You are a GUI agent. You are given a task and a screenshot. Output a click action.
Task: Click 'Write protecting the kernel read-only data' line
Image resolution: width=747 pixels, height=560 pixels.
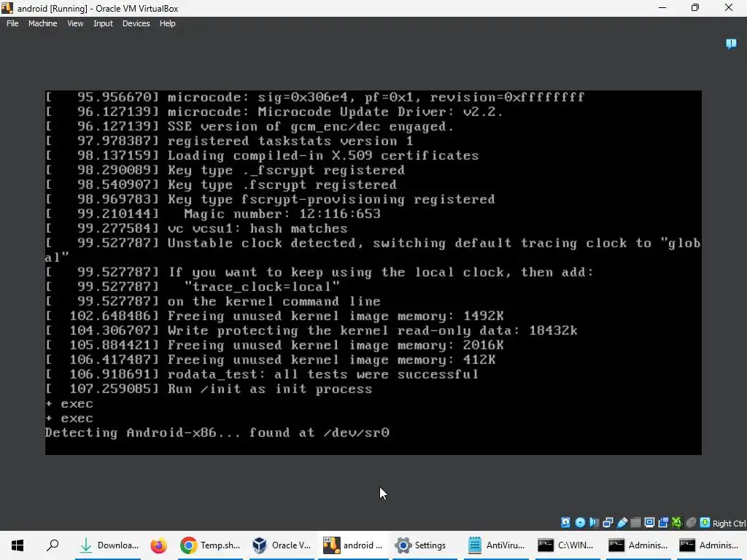[372, 330]
